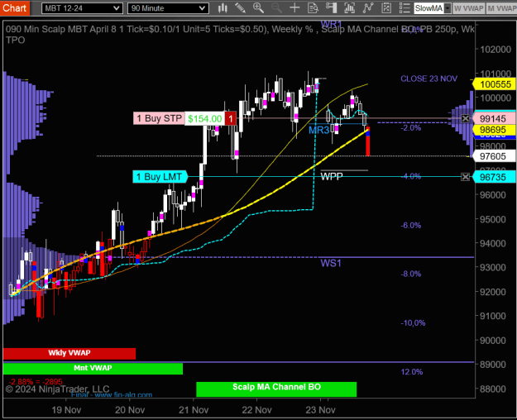Click the CLOSE 23 NOV label

(x=429, y=79)
